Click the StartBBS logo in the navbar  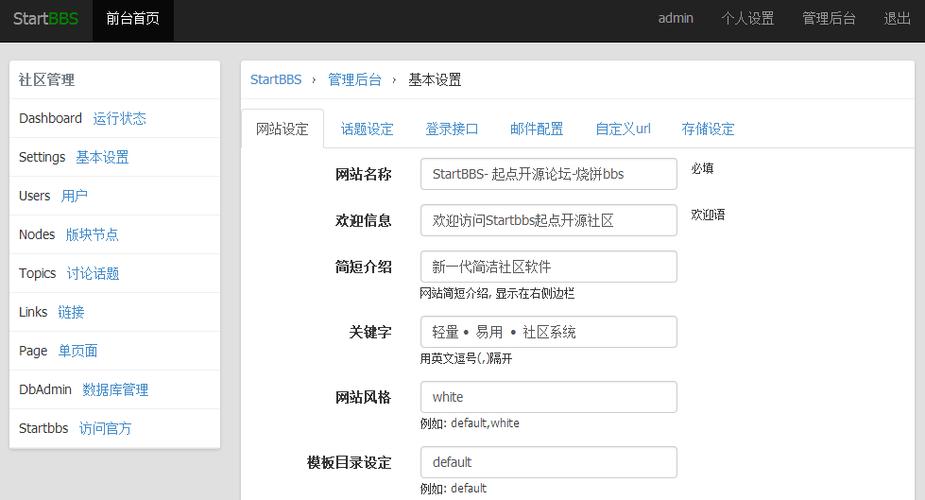[x=45, y=19]
